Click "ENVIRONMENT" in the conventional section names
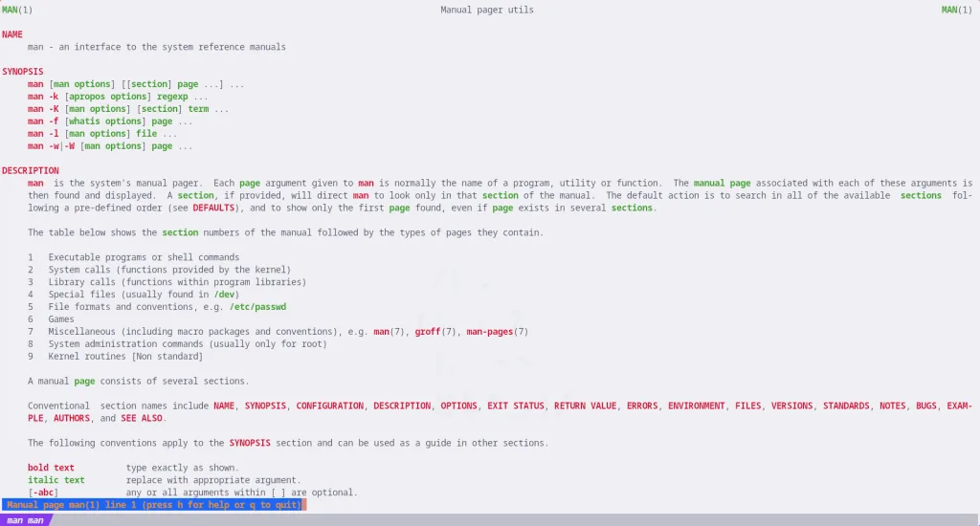The width and height of the screenshot is (980, 526). coord(697,406)
